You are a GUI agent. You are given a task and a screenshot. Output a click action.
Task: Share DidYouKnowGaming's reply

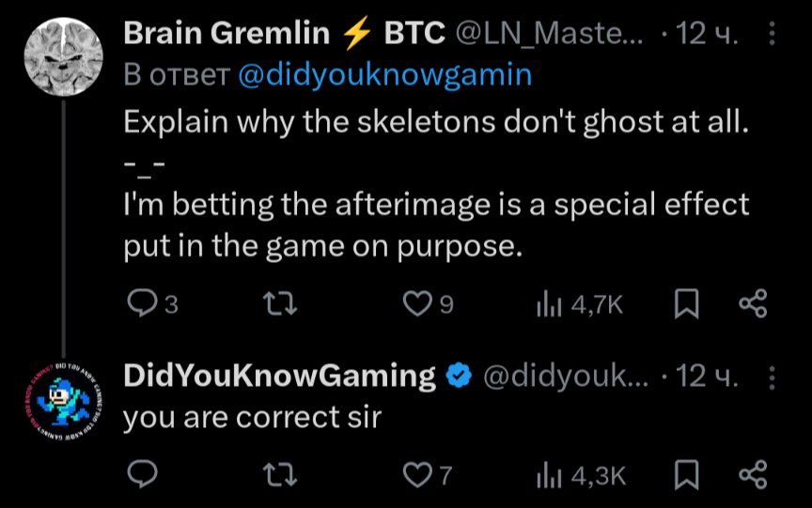[753, 475]
